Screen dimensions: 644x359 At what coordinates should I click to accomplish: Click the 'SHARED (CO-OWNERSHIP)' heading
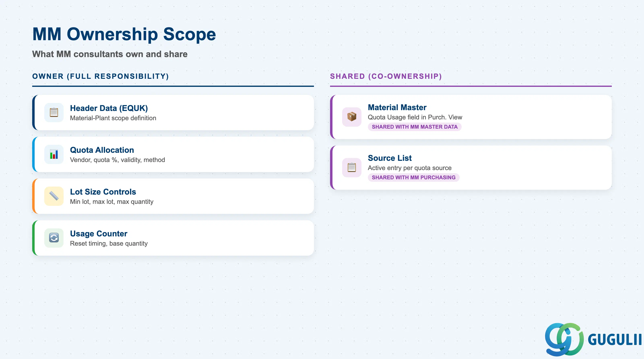pos(386,76)
